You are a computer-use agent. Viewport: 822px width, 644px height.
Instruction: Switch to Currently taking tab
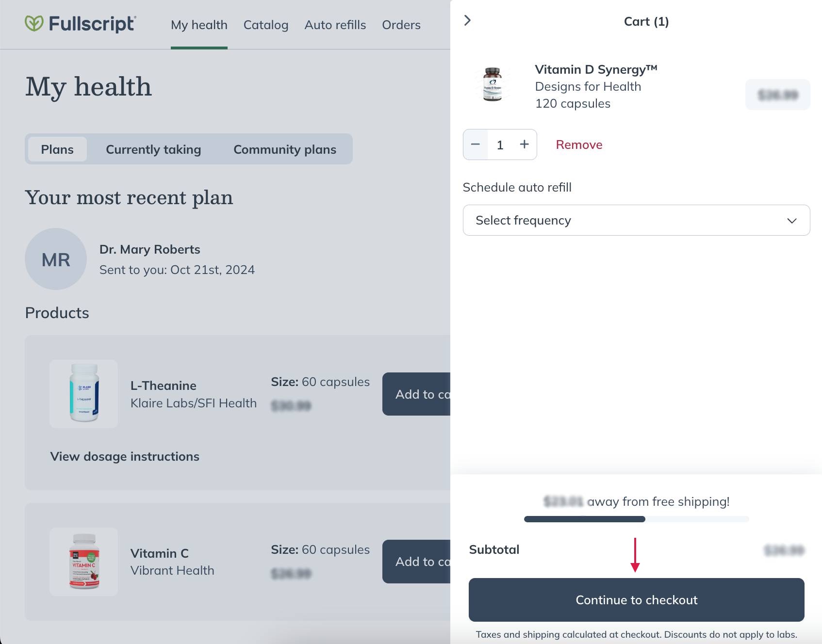pyautogui.click(x=153, y=149)
